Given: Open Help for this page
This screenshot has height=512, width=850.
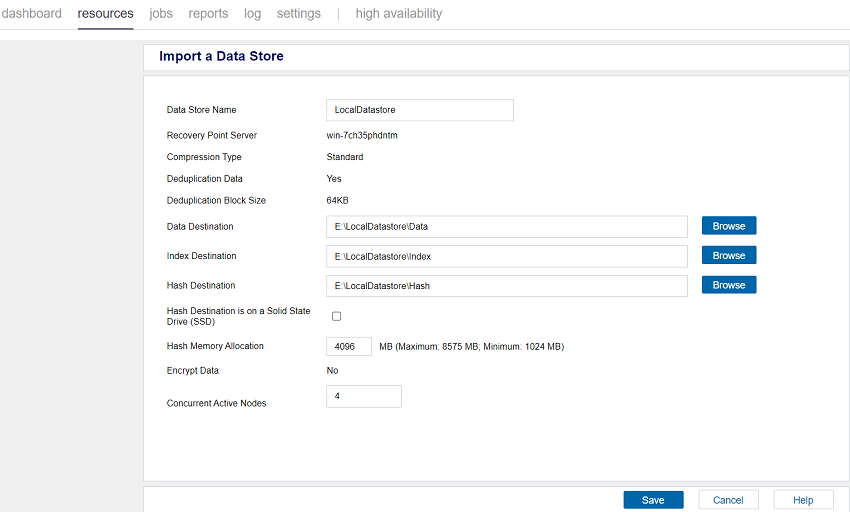Looking at the screenshot, I should (x=803, y=500).
